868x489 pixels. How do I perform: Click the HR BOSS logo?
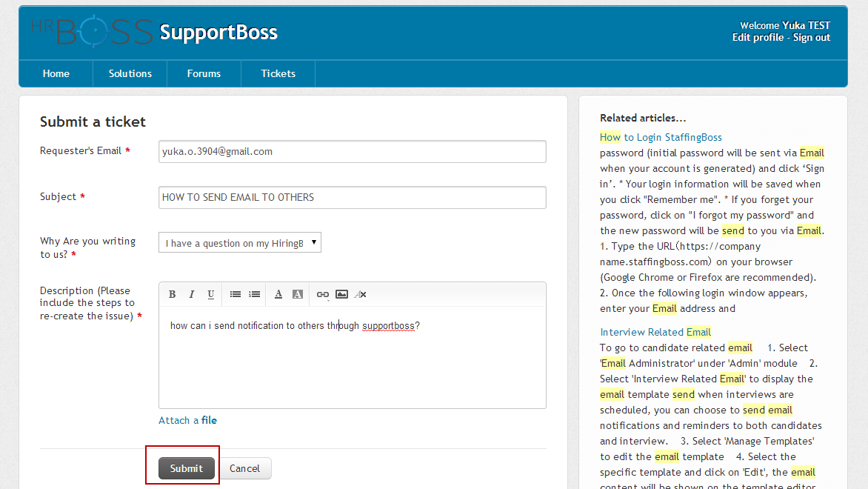point(92,32)
